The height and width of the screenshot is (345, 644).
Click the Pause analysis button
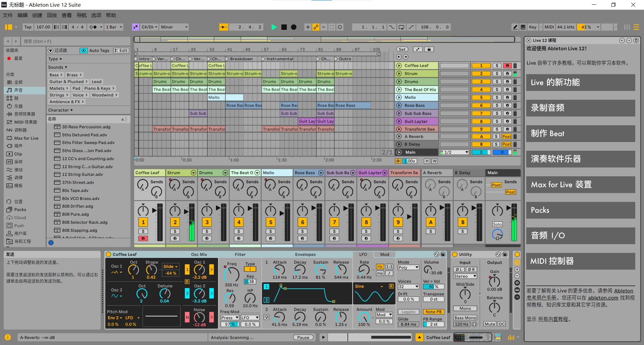(x=303, y=338)
